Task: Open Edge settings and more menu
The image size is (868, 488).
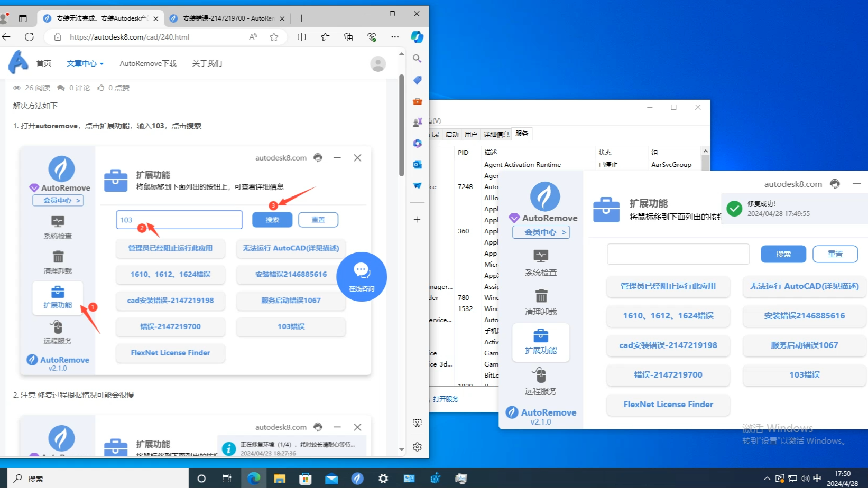Action: click(395, 37)
